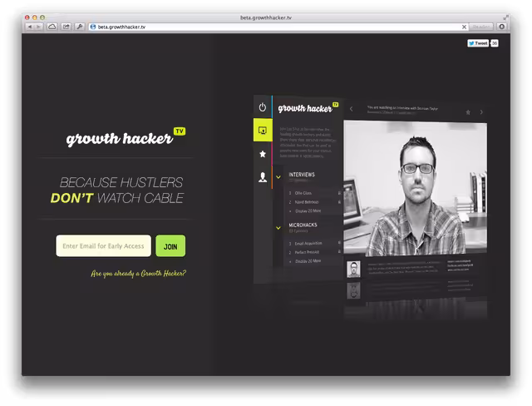This screenshot has width=532, height=406.
Task: Click the first commenter avatar thumbnail
Action: (353, 270)
